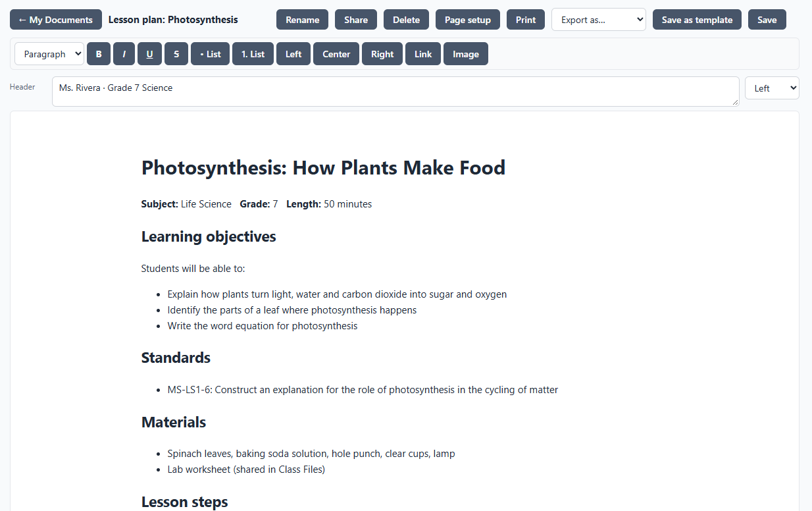The image size is (812, 511).
Task: Insert a bulleted list
Action: (211, 54)
